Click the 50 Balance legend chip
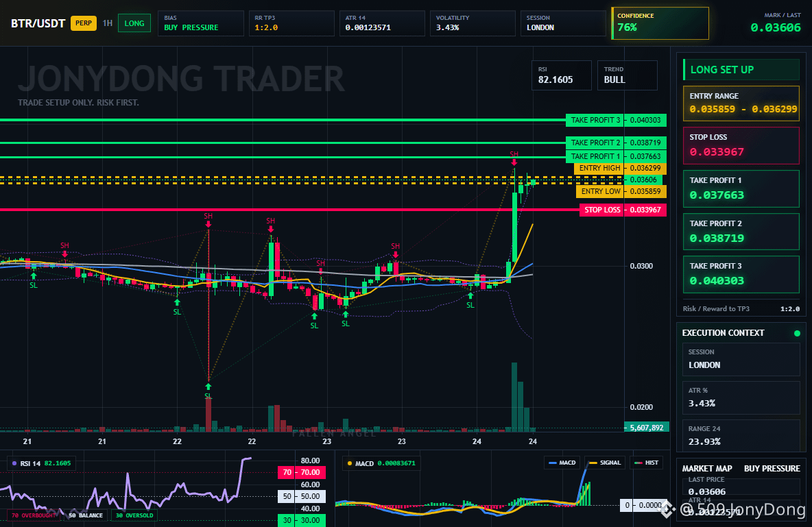The image size is (812, 527). tap(86, 515)
